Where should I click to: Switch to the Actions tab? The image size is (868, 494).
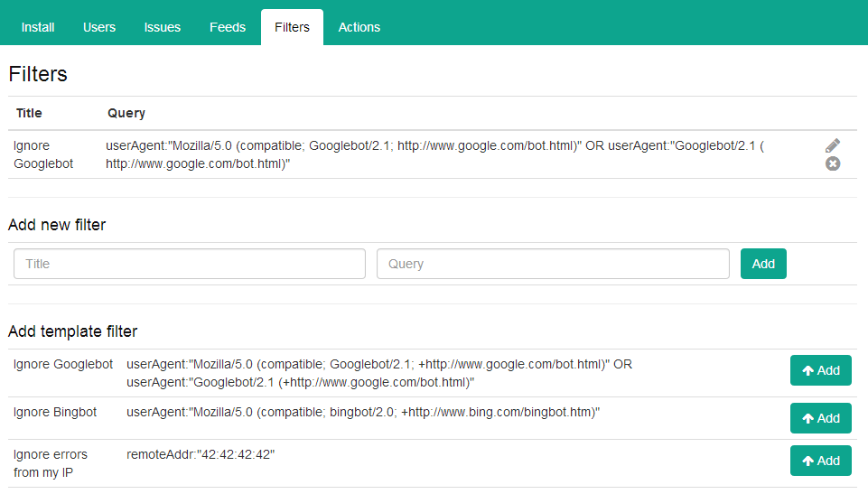359,27
